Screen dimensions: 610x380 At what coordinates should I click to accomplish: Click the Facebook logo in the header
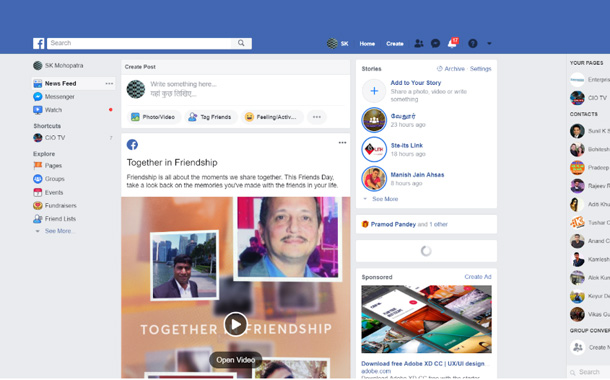coord(39,43)
